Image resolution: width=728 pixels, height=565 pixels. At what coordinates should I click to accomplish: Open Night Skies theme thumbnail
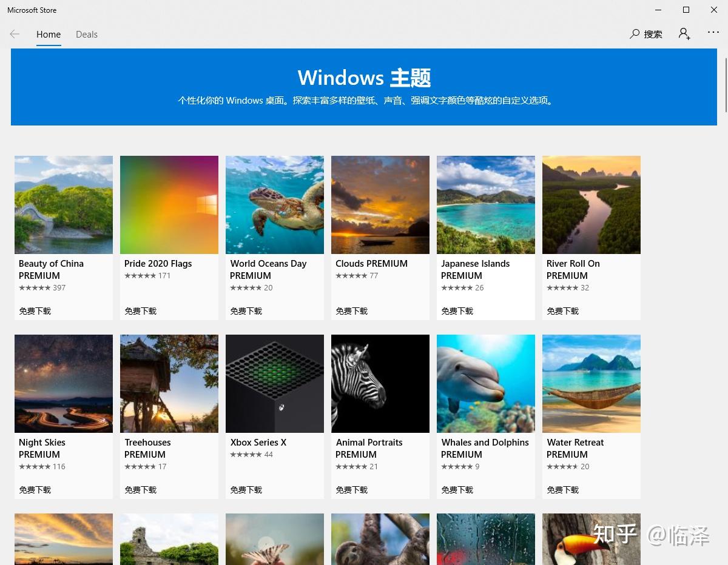click(x=64, y=384)
